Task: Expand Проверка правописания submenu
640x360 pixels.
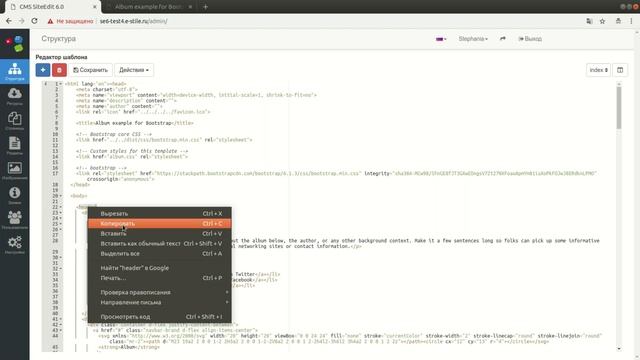Action: tap(160, 292)
